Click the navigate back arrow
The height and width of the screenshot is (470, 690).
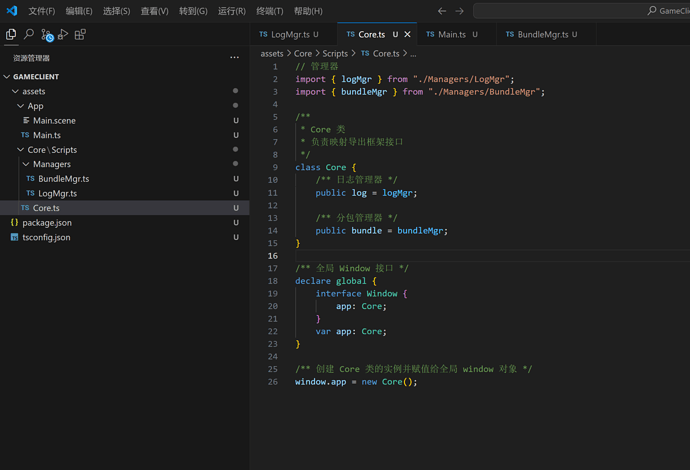coord(442,11)
